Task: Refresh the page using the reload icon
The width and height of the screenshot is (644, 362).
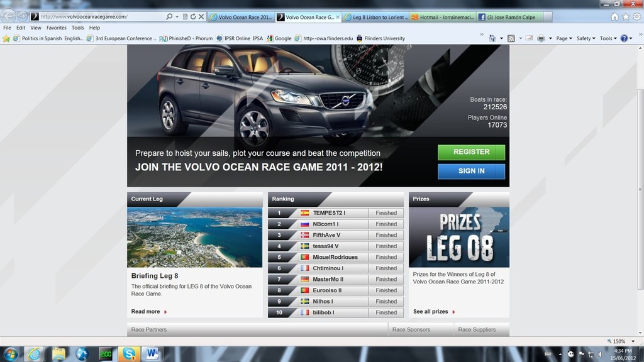Action: click(x=193, y=17)
